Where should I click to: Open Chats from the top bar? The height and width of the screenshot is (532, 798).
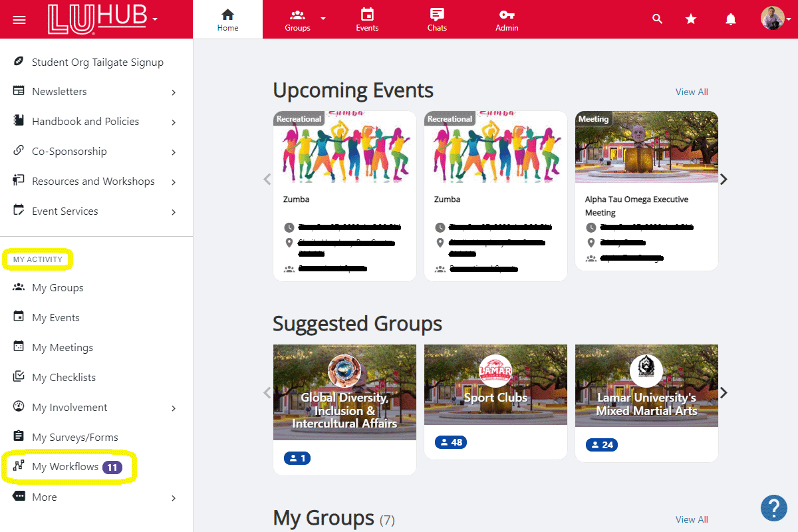[x=437, y=19]
